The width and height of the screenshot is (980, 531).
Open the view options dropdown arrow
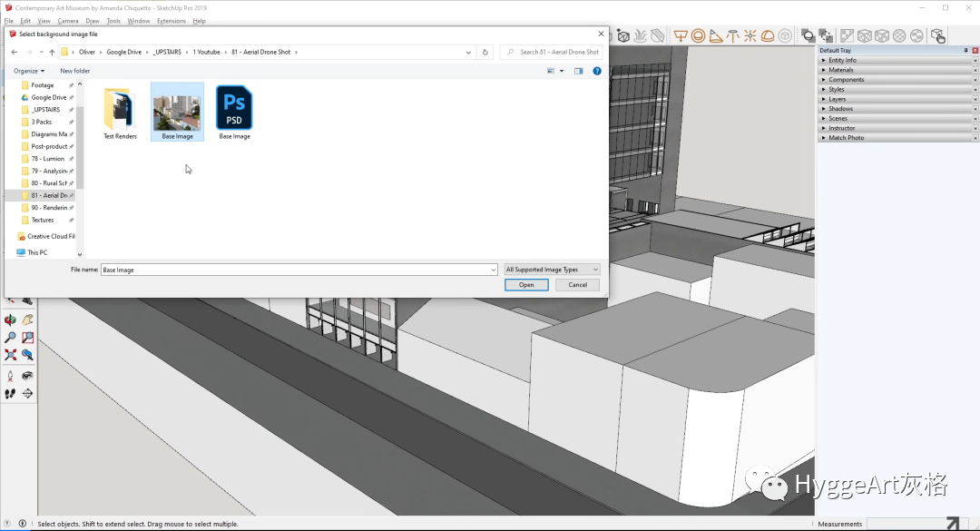tap(562, 71)
